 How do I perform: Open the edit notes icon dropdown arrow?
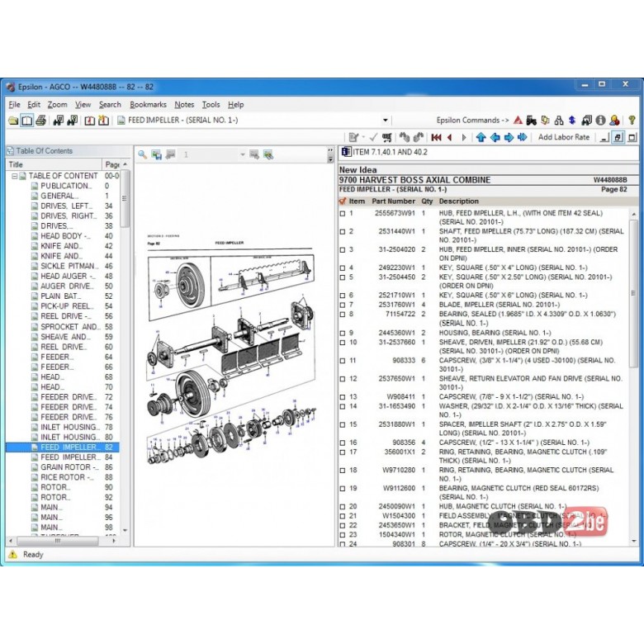pyautogui.click(x=364, y=138)
